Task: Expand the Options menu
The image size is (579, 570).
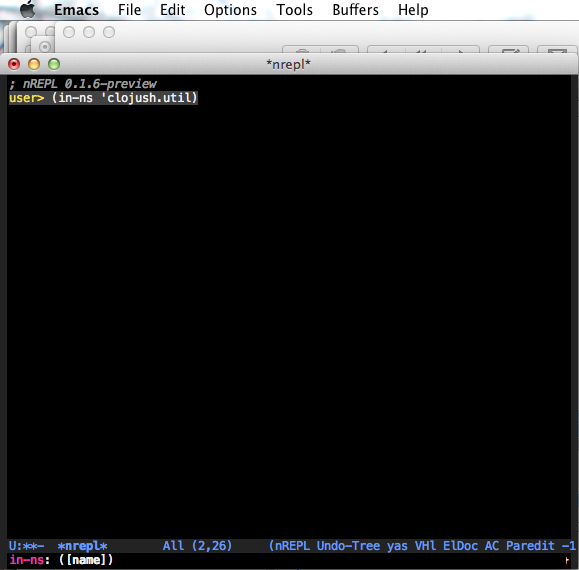Action: [x=230, y=10]
